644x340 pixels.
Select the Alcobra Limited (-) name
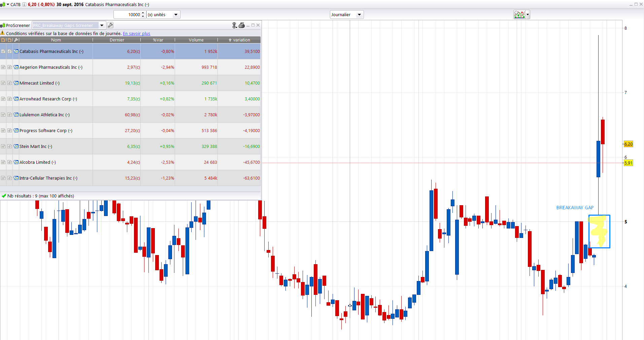tap(38, 162)
